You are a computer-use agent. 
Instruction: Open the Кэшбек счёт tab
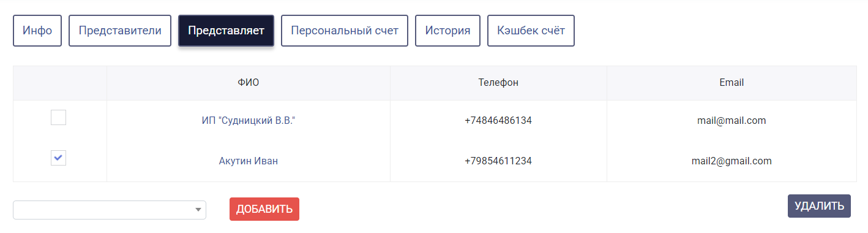[531, 31]
